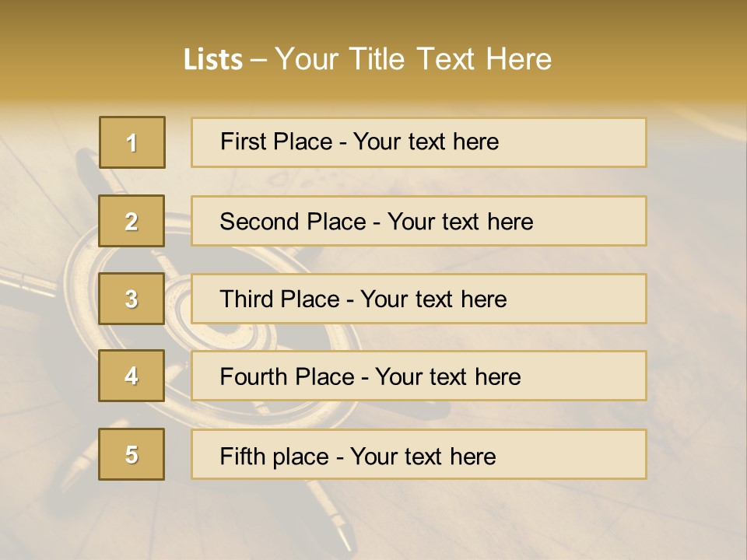Click the word Third in list
747x560 pixels.
coord(246,299)
